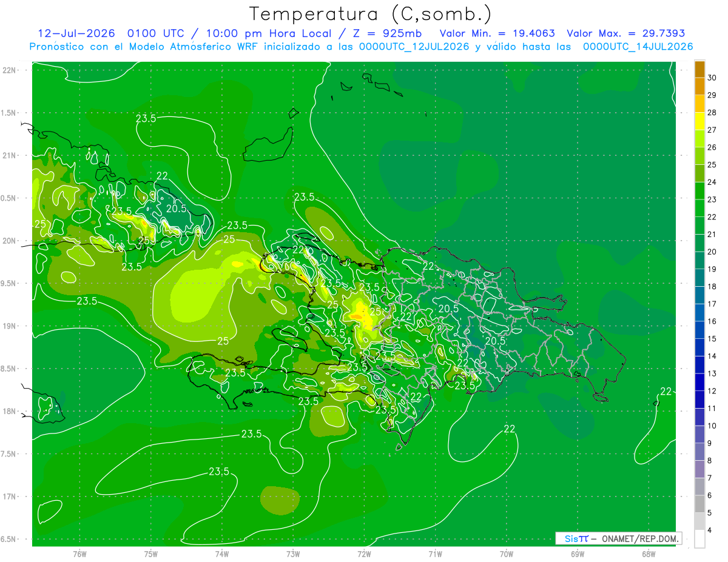Click the color legend value "24"
The image size is (728, 562).
pyautogui.click(x=712, y=182)
